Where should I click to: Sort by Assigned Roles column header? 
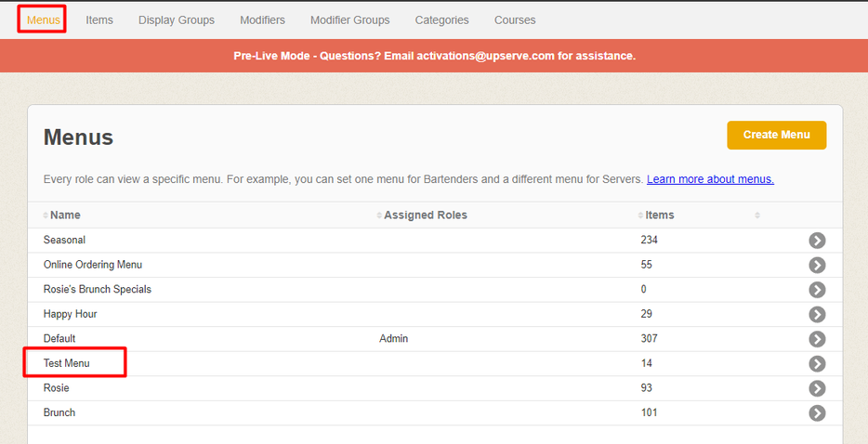point(425,215)
